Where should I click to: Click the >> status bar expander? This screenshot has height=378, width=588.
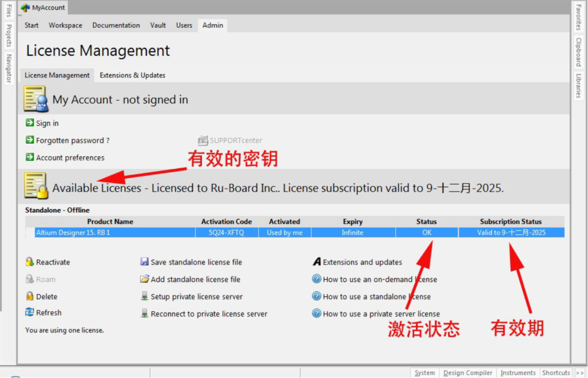580,373
